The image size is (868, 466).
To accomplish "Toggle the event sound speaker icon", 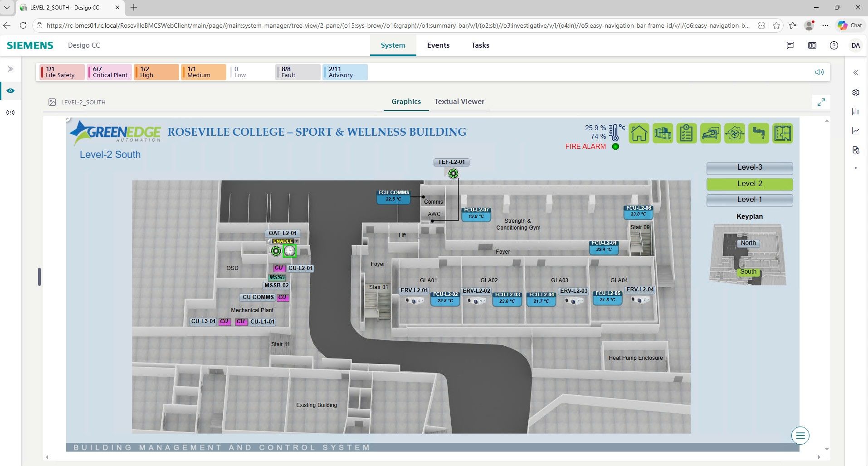I will [819, 72].
